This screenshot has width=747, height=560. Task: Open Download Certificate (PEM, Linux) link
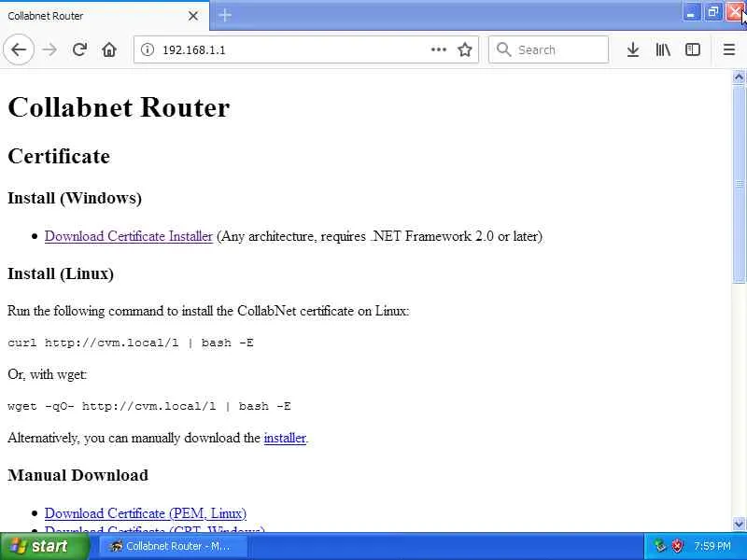[x=146, y=513]
